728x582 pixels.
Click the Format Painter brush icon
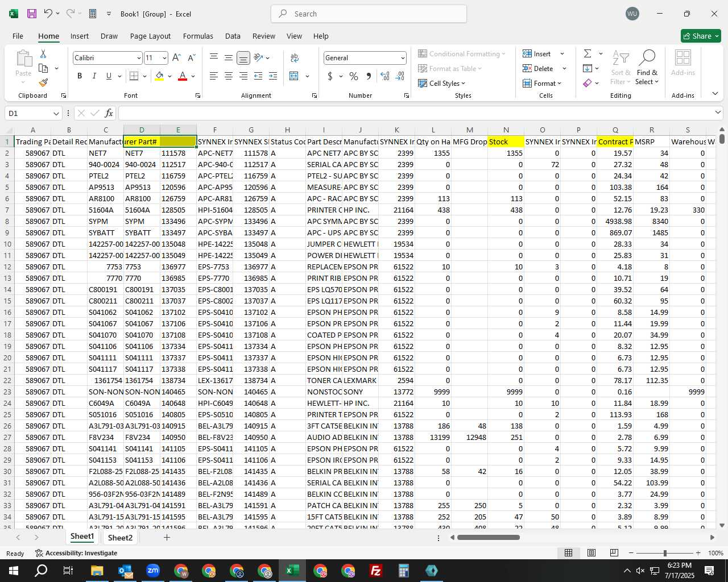click(43, 82)
